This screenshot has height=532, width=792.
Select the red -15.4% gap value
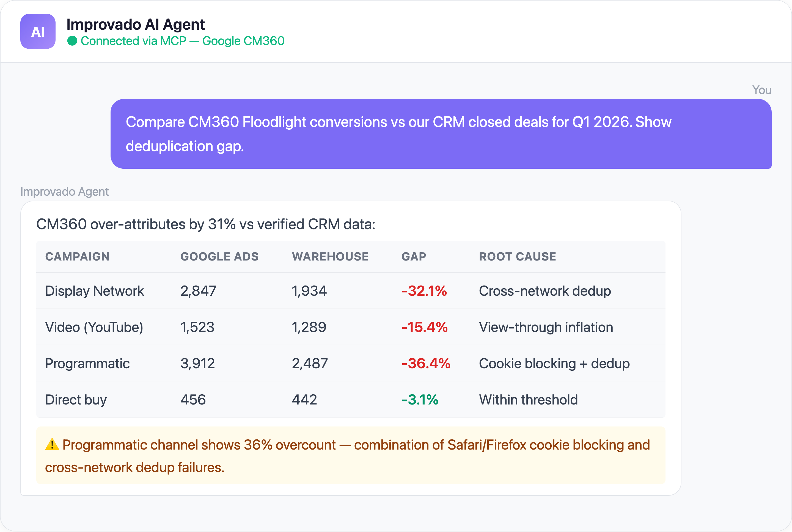tap(424, 327)
